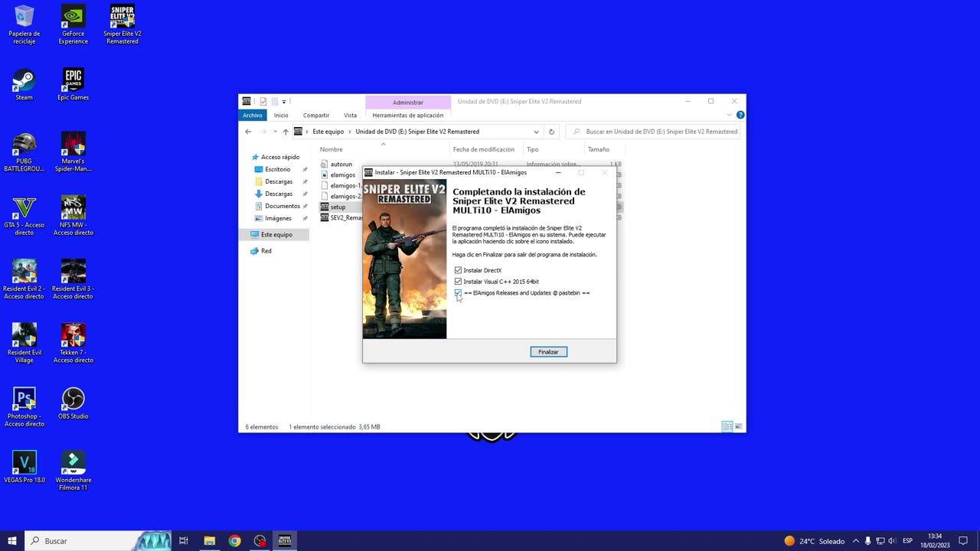Select the Resident Evil 3 desktop shortcut
The height and width of the screenshot is (551, 980).
(73, 279)
